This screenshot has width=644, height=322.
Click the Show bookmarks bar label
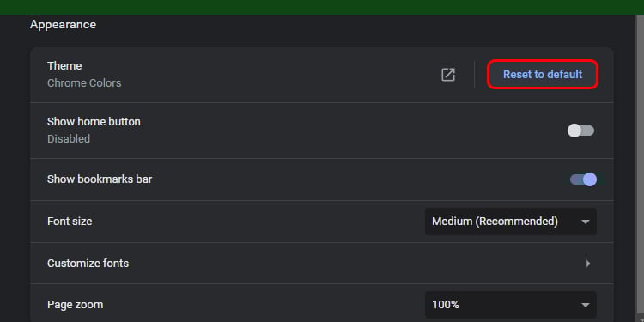click(x=100, y=179)
